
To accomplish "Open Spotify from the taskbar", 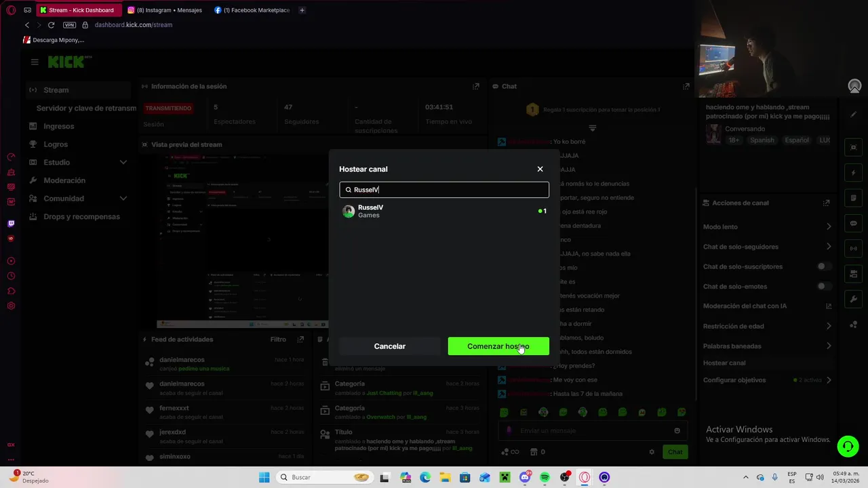I will (545, 477).
